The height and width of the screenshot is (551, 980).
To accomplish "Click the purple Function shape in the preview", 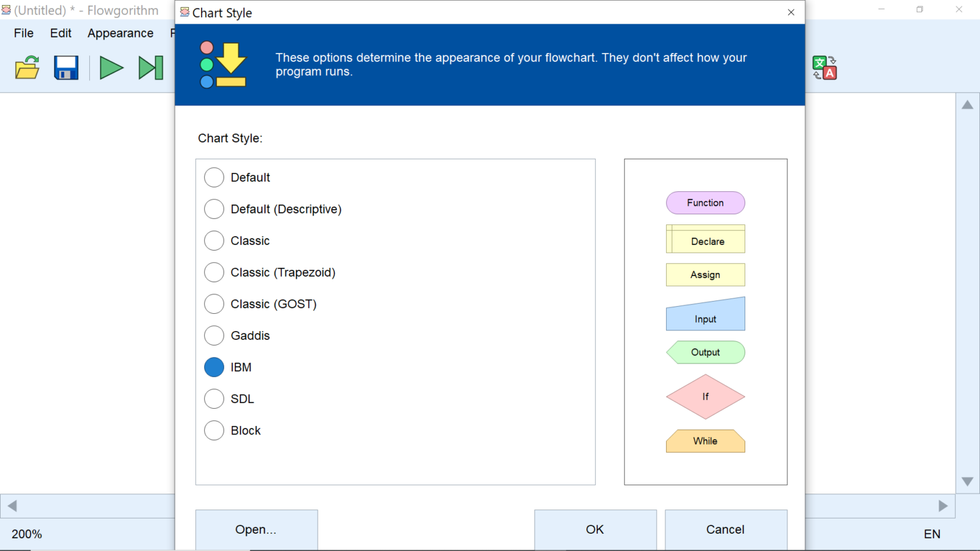I will 705,203.
